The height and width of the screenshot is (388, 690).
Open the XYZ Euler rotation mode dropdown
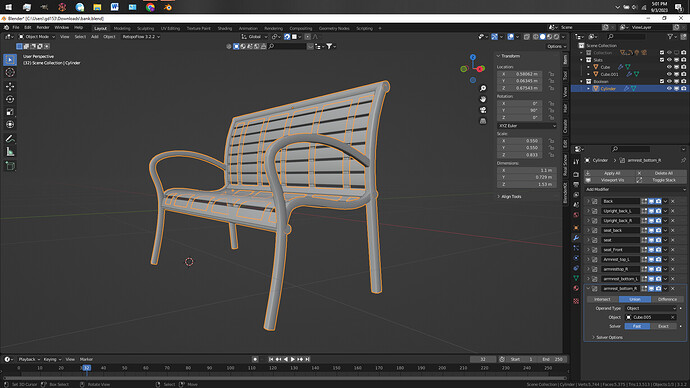[527, 126]
